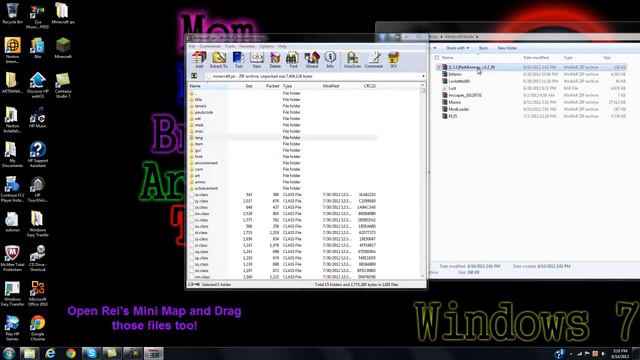This screenshot has height=360, width=640.
Task: Select the Inferno archive in Explorer
Action: (455, 74)
